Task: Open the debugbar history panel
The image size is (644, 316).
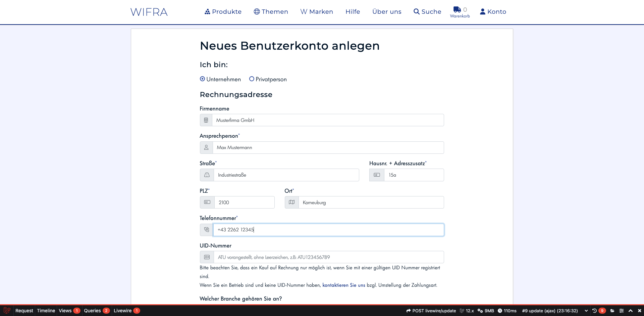Action: point(594,311)
